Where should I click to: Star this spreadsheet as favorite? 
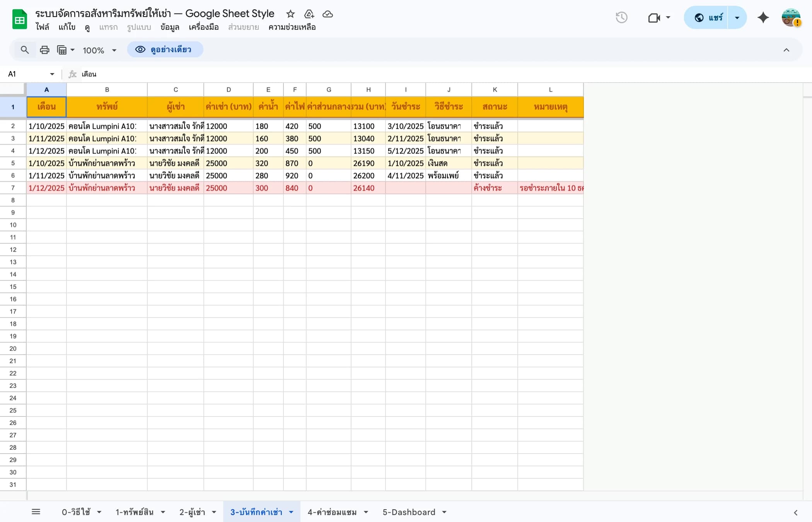[x=290, y=14]
